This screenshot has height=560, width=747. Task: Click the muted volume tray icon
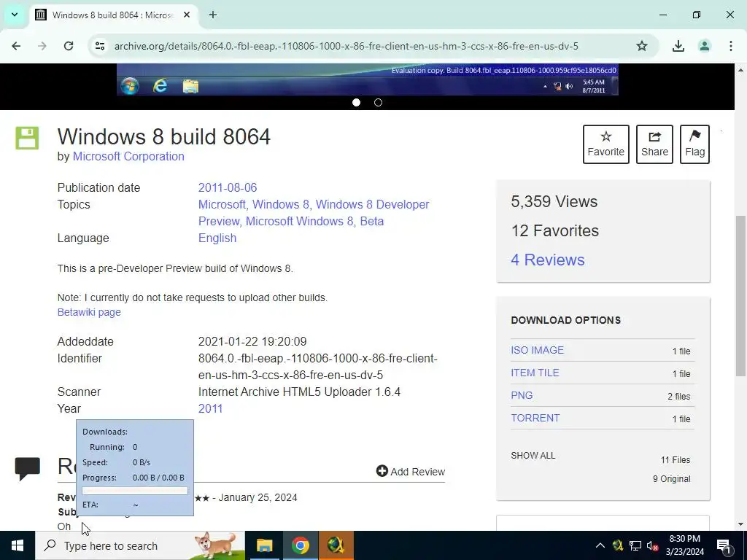click(653, 545)
